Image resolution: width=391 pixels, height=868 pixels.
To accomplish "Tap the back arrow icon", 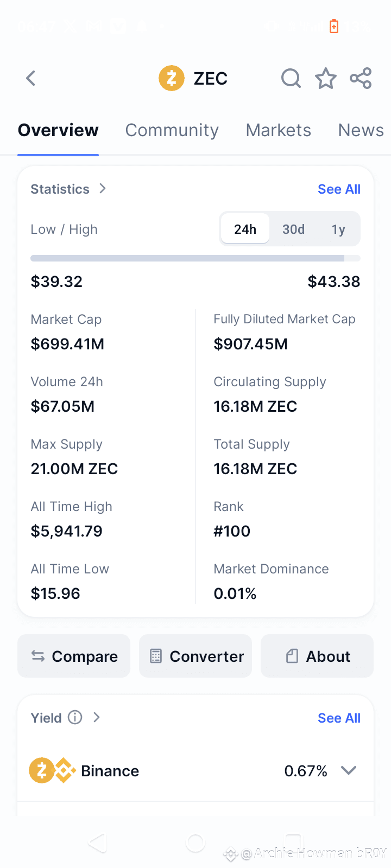I will (31, 79).
